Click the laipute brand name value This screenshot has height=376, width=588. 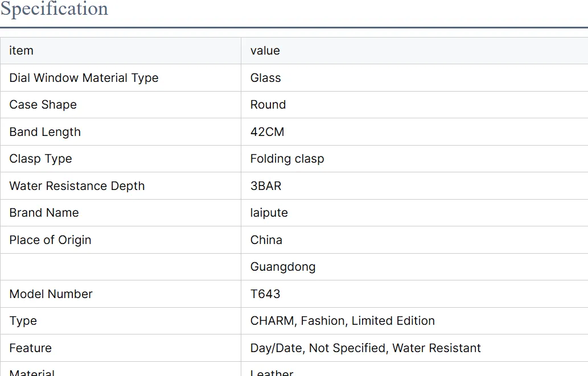[269, 213]
